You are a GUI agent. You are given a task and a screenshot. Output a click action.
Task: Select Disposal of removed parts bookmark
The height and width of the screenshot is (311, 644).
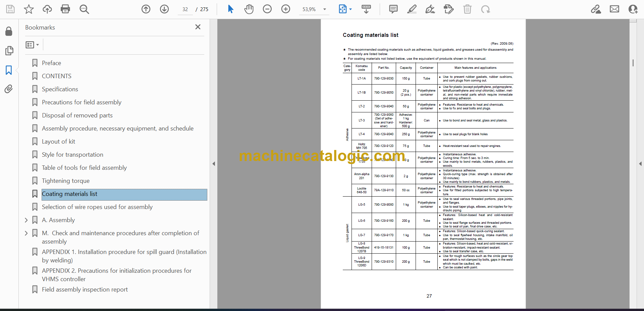[x=77, y=115]
